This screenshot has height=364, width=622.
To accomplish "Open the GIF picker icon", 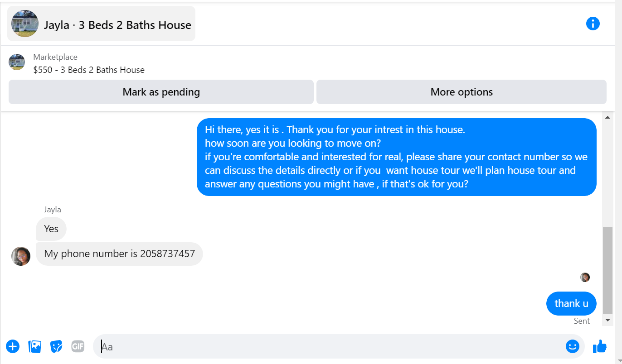I will tap(78, 347).
